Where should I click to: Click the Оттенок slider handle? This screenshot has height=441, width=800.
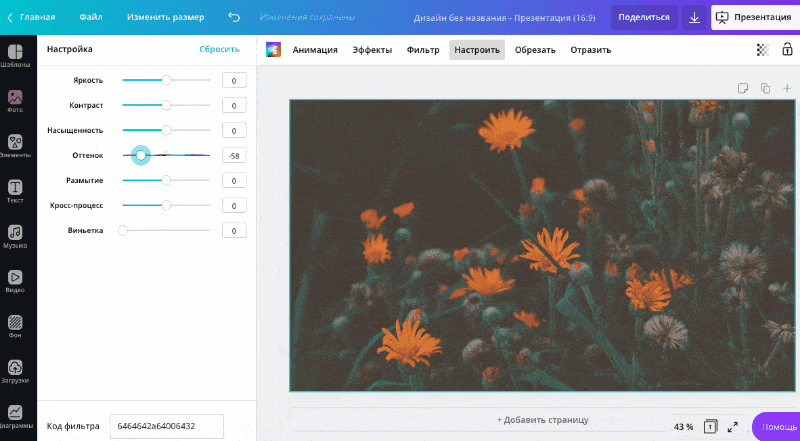click(141, 155)
